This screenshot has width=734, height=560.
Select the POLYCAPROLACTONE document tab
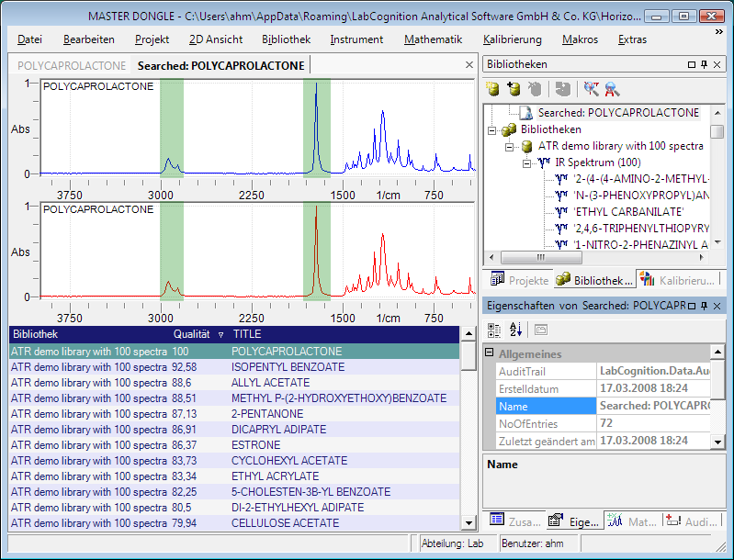click(x=71, y=66)
